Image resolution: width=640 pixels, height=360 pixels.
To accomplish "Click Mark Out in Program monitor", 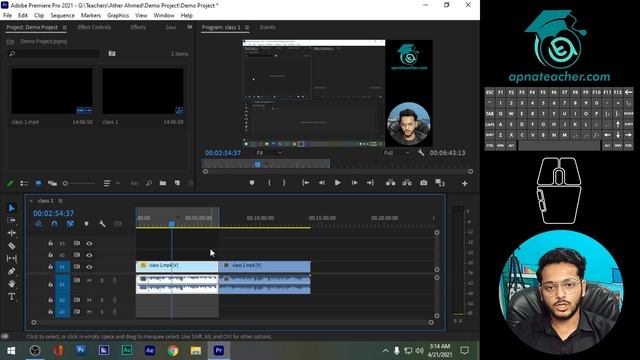I will pyautogui.click(x=284, y=183).
